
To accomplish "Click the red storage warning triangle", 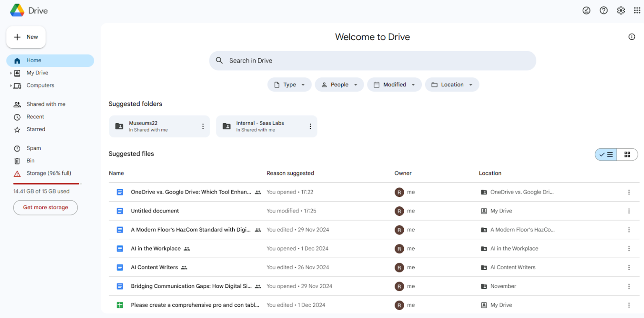I will point(16,173).
